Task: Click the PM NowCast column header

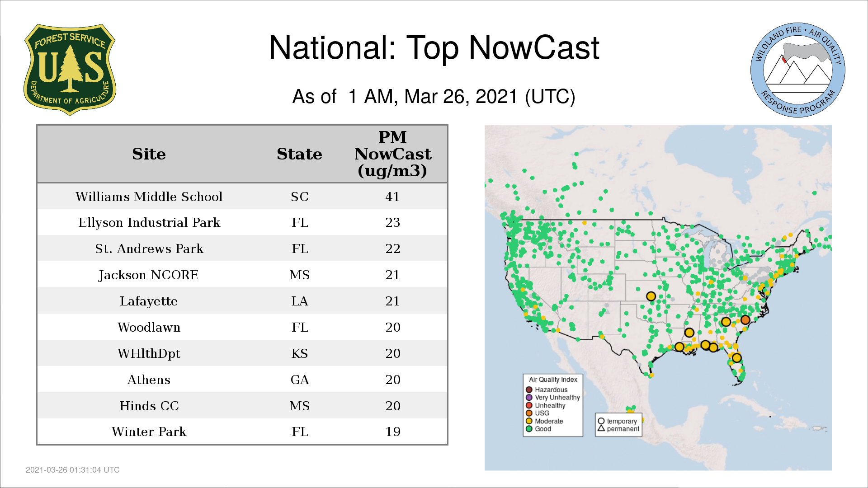Action: click(392, 154)
